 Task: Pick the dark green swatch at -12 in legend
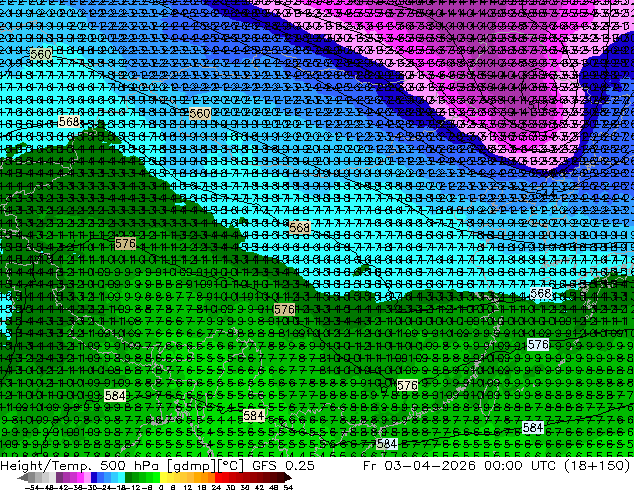(x=129, y=477)
